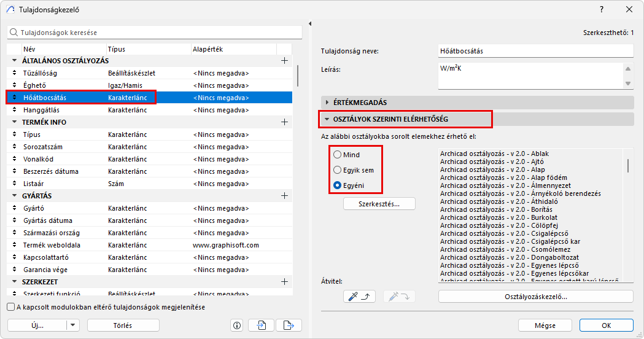Collapse the GYÁRTÁS group
This screenshot has width=644, height=339.
[x=14, y=196]
